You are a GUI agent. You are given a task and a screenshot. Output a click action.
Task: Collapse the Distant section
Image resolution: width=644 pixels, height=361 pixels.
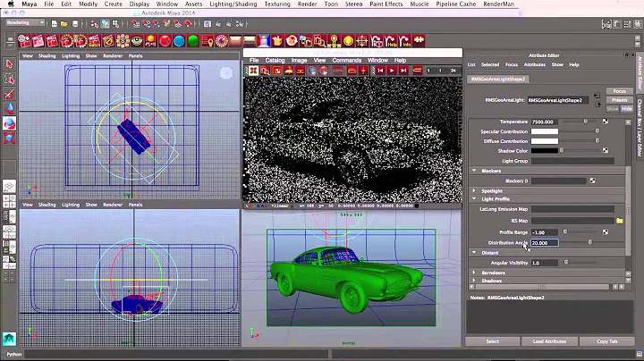click(x=474, y=252)
